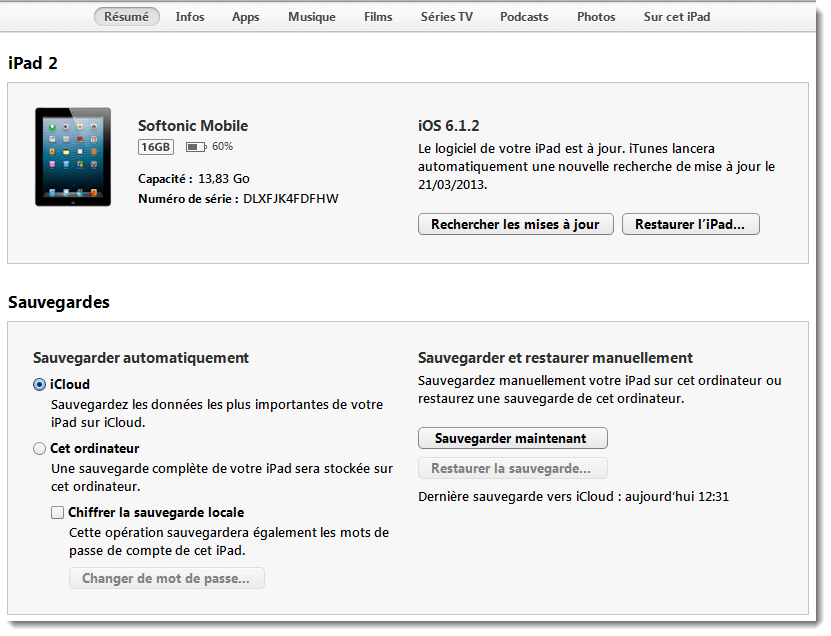Open the Photos tab

click(x=596, y=17)
